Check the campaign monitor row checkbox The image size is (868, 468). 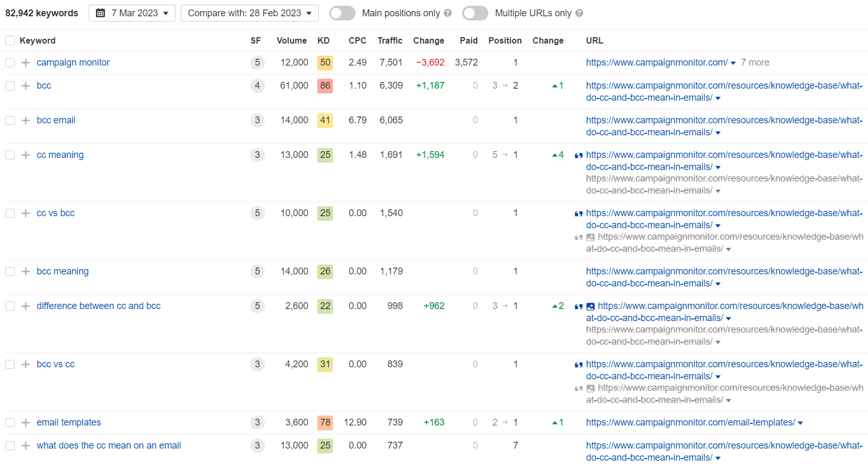point(10,62)
